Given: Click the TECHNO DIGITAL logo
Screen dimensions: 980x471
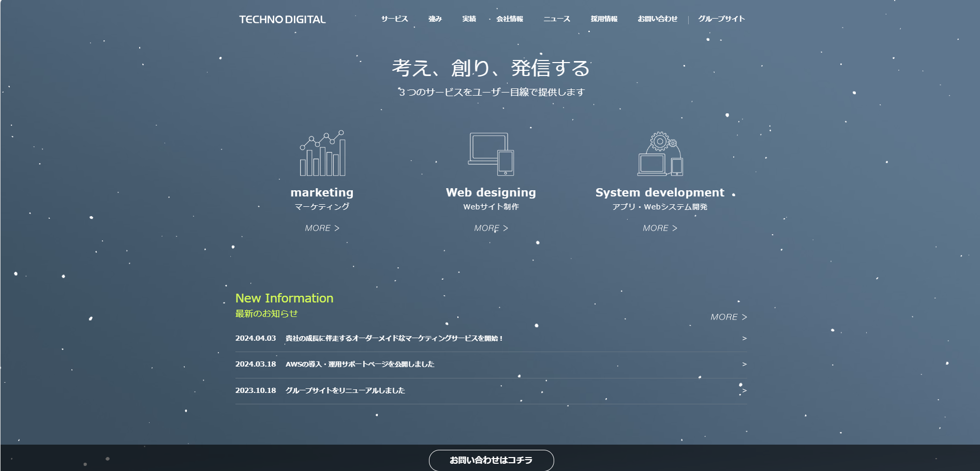Looking at the screenshot, I should [283, 20].
